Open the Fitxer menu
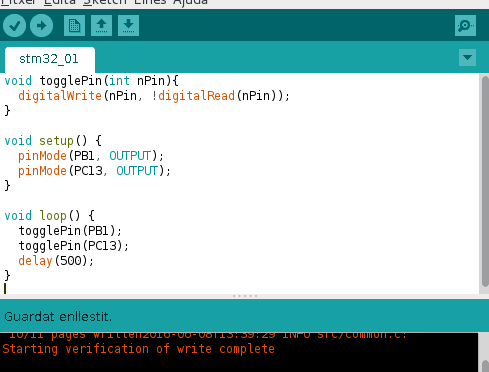This screenshot has height=372, width=489. click(18, 3)
